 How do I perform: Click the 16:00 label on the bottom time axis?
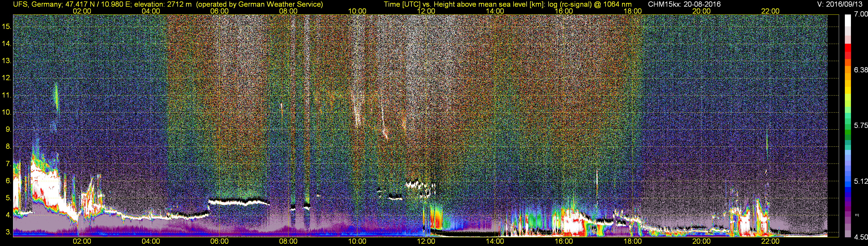coord(564,241)
